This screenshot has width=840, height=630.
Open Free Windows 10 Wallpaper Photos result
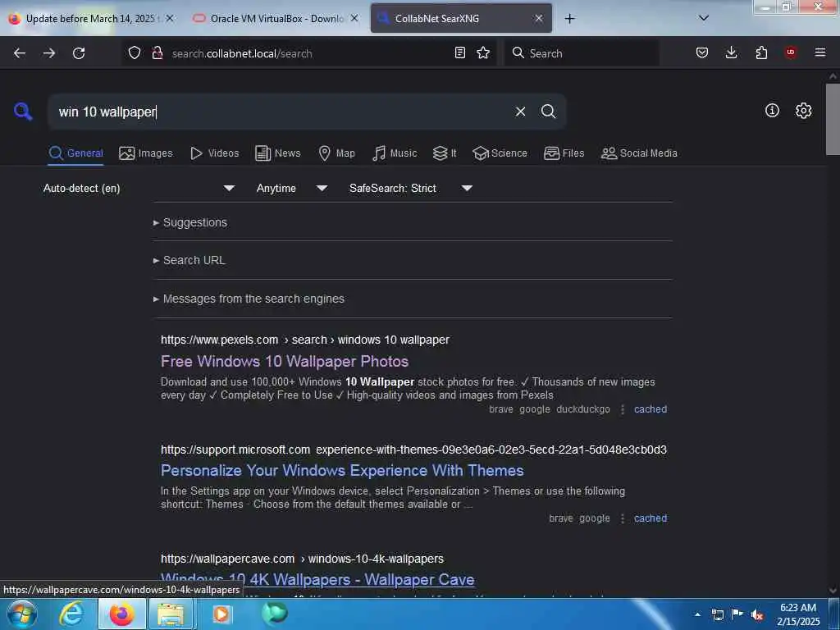pyautogui.click(x=285, y=362)
